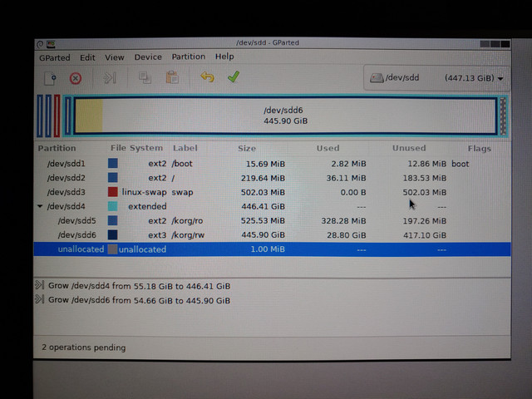Click the cyan extended color swatch

pyautogui.click(x=113, y=206)
